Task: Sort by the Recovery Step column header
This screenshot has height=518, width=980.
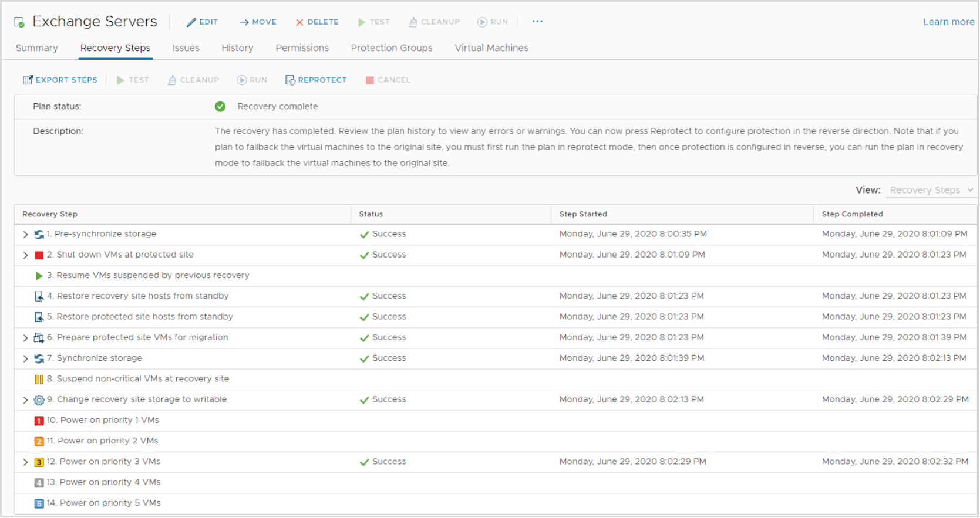Action: (x=50, y=214)
